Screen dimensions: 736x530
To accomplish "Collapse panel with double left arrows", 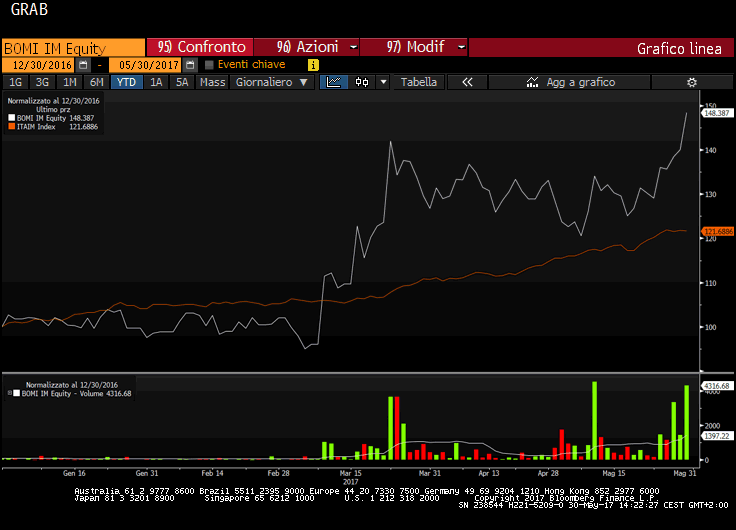I will [466, 82].
